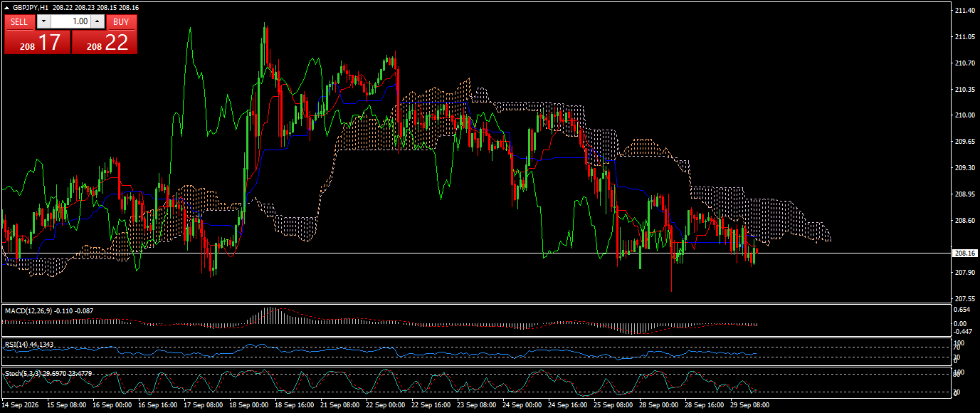Click the 211.40 price scale label
This screenshot has height=413, width=980.
965,11
